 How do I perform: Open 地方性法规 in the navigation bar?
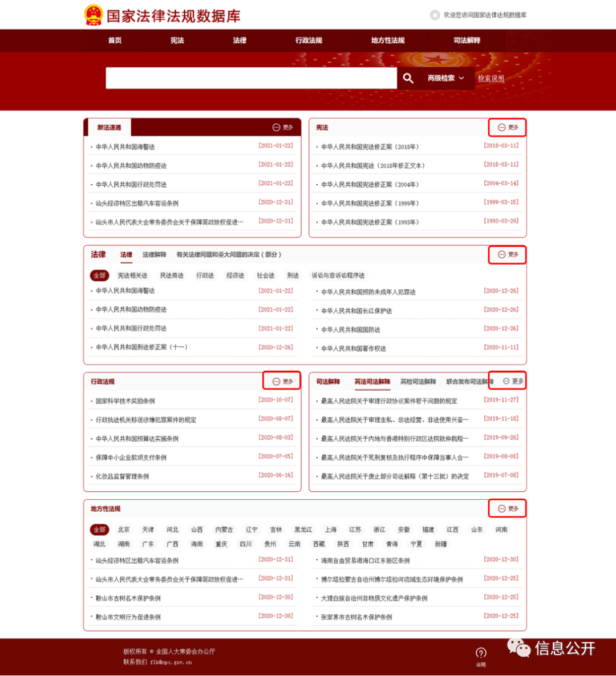click(387, 41)
